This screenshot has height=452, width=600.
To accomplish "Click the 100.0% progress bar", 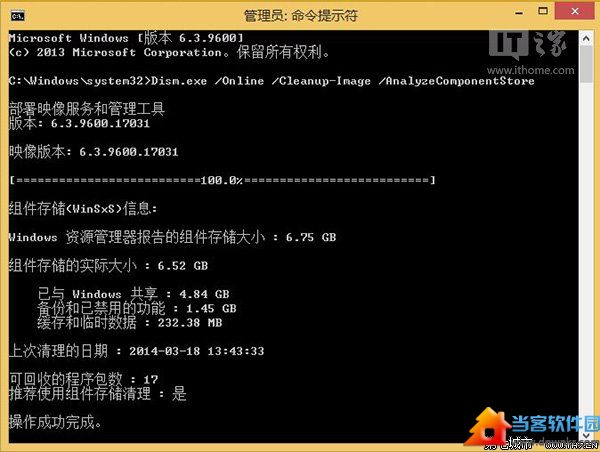I will coord(222,180).
